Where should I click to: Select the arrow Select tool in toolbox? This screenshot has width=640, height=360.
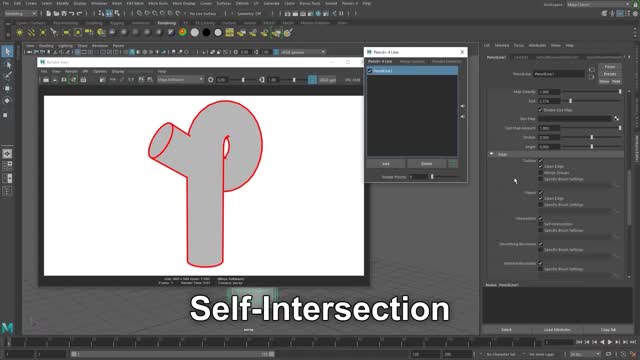tap(7, 51)
